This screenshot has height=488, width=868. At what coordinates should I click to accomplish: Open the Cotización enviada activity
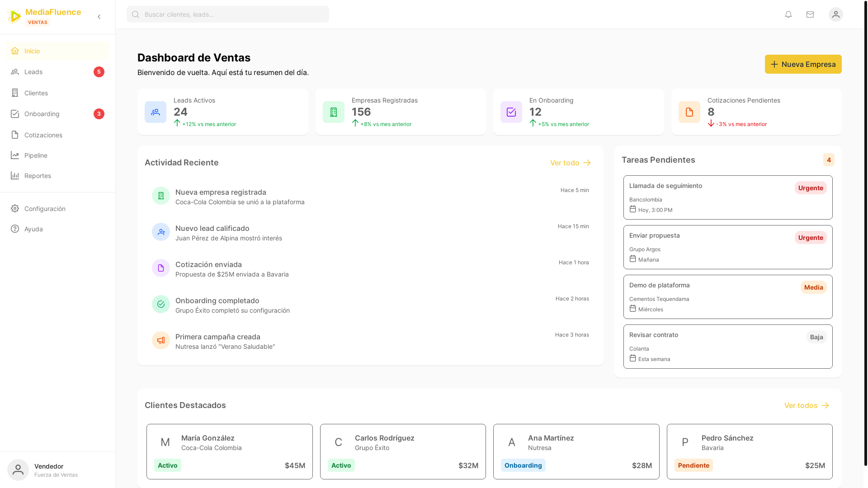370,269
